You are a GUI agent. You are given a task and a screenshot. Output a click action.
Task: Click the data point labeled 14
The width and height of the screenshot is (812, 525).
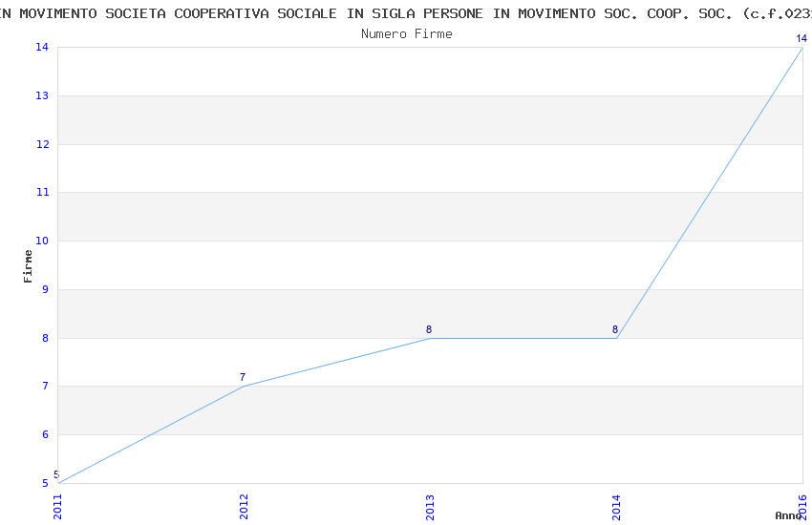click(x=801, y=39)
